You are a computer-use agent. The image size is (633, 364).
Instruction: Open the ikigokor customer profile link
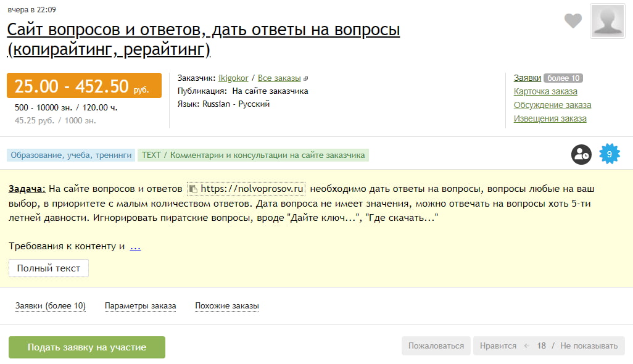pos(233,78)
